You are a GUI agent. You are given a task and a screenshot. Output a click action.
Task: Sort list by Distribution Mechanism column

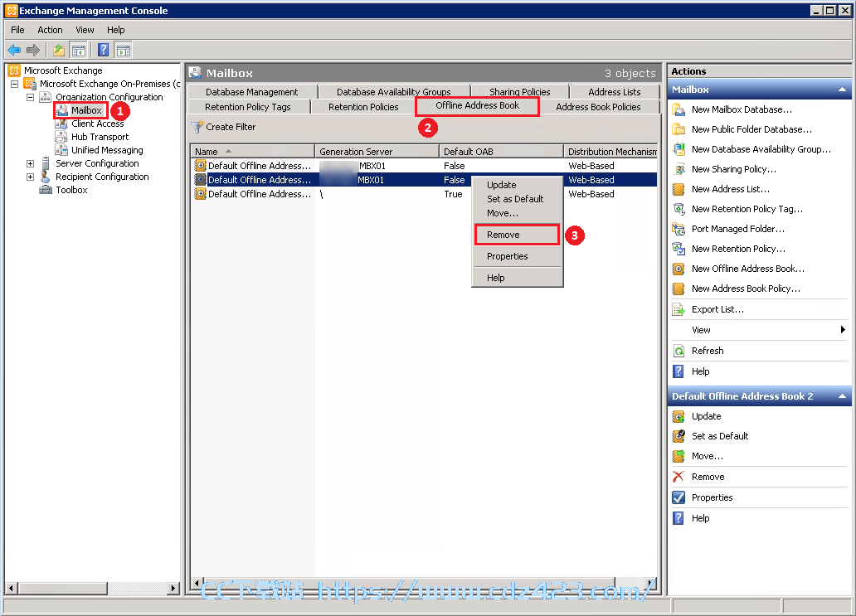click(610, 152)
